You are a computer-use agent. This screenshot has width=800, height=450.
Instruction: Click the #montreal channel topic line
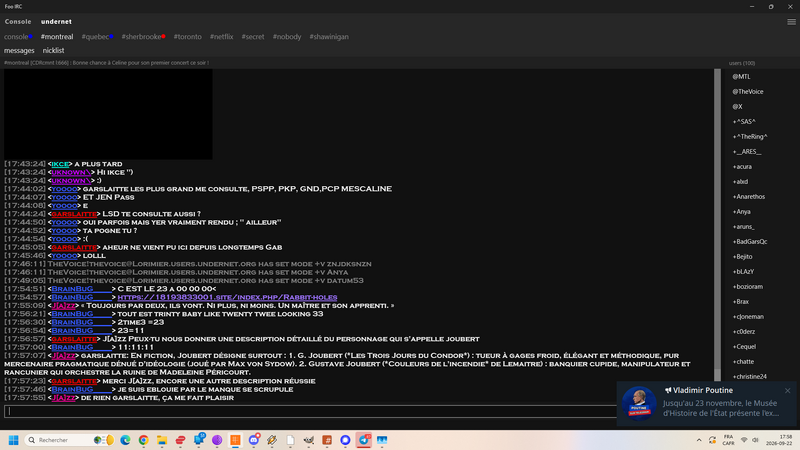(106, 63)
